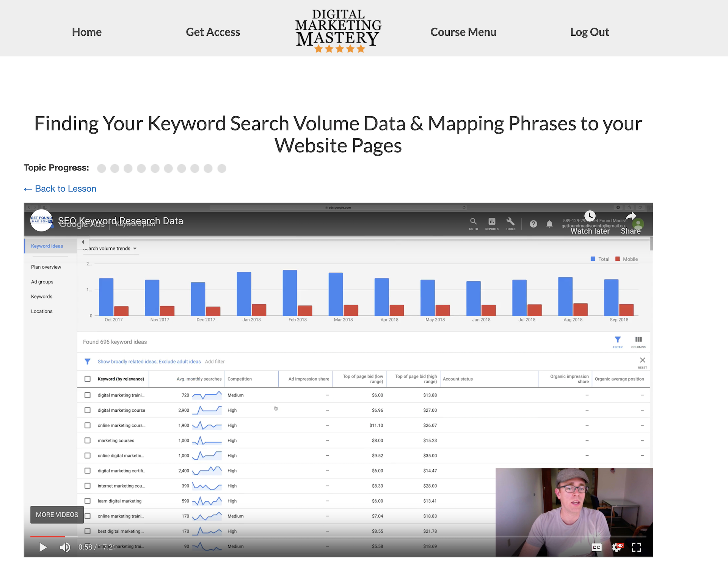
Task: Sort by Keyword (by relevance) column
Action: pos(121,379)
